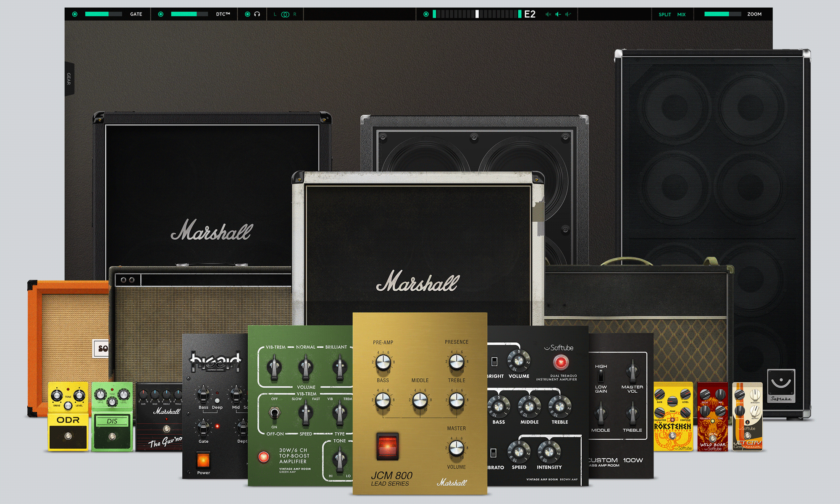Click the brown amp red jewel light
The width and height of the screenshot is (840, 504).
pyautogui.click(x=561, y=362)
